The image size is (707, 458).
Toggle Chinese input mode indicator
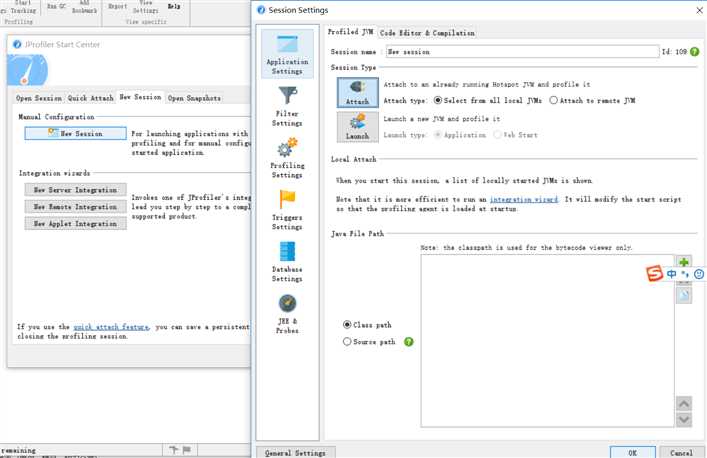pyautogui.click(x=671, y=274)
